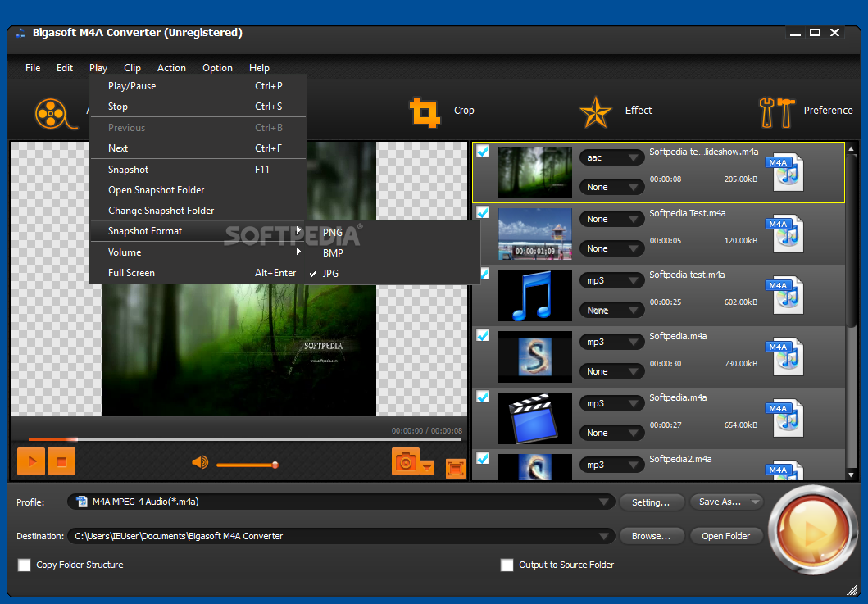Adjust the orange volume slider

[247, 465]
